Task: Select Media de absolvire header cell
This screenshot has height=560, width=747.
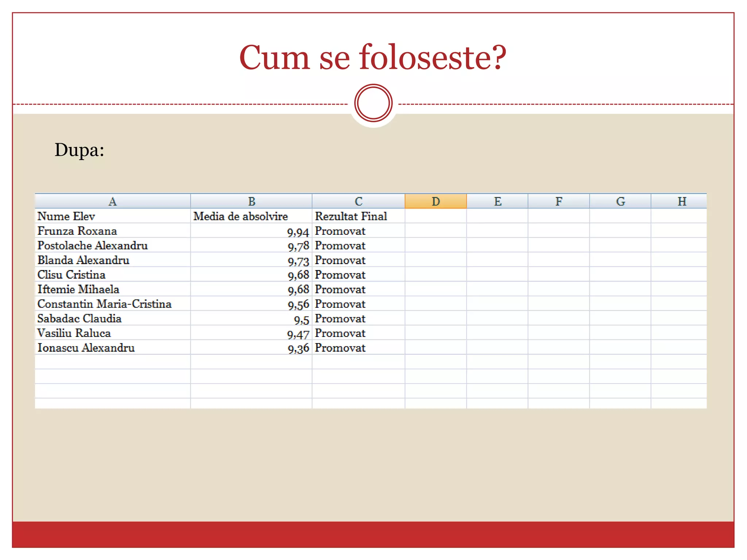Action: [241, 216]
